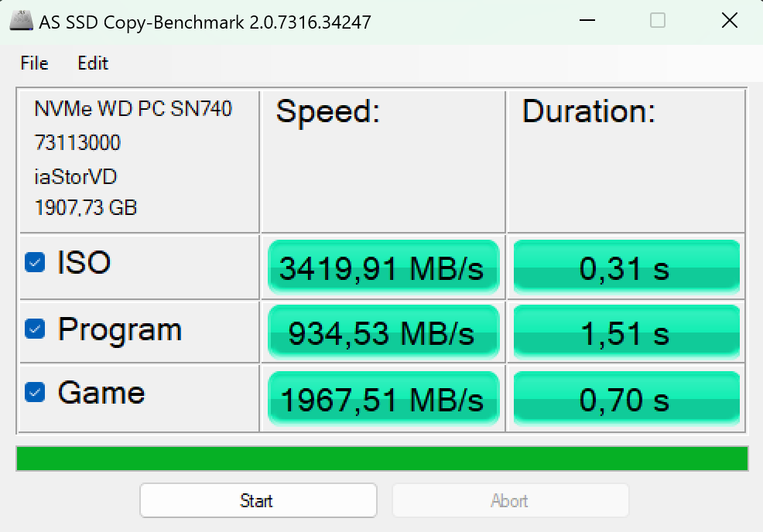Open the File menu
Viewport: 763px width, 532px height.
point(33,63)
